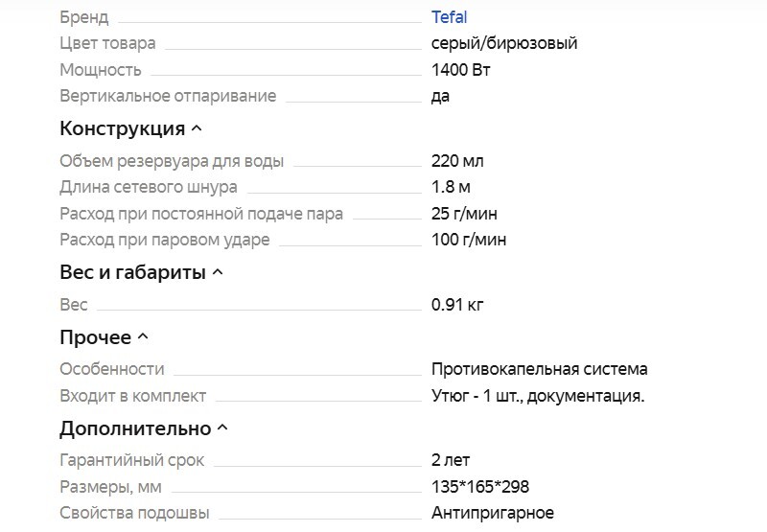
Task: Click the Свойства подошвы label
Action: 134,513
